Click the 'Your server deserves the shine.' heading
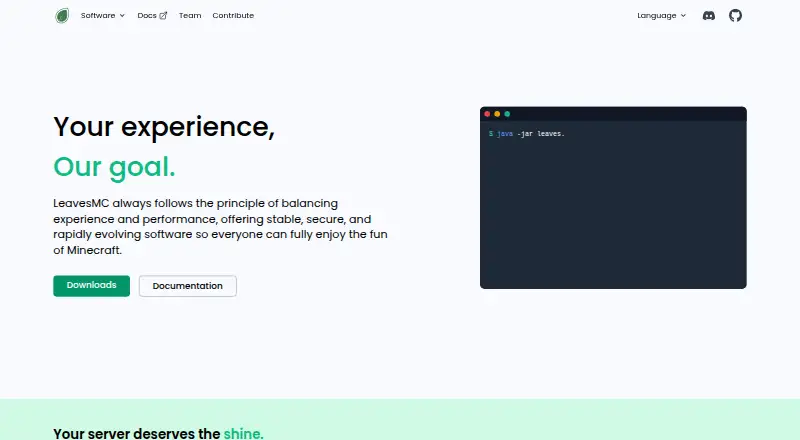 (158, 433)
